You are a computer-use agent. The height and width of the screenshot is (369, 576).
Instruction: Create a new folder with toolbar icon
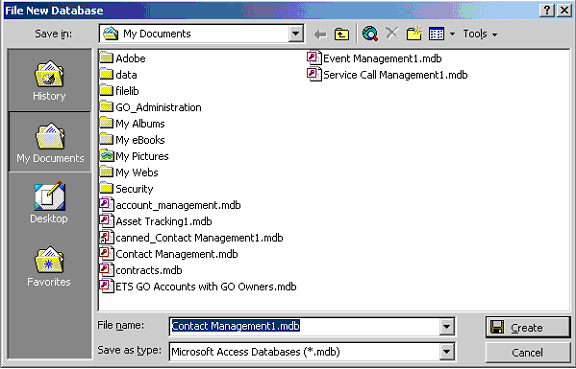(x=414, y=34)
